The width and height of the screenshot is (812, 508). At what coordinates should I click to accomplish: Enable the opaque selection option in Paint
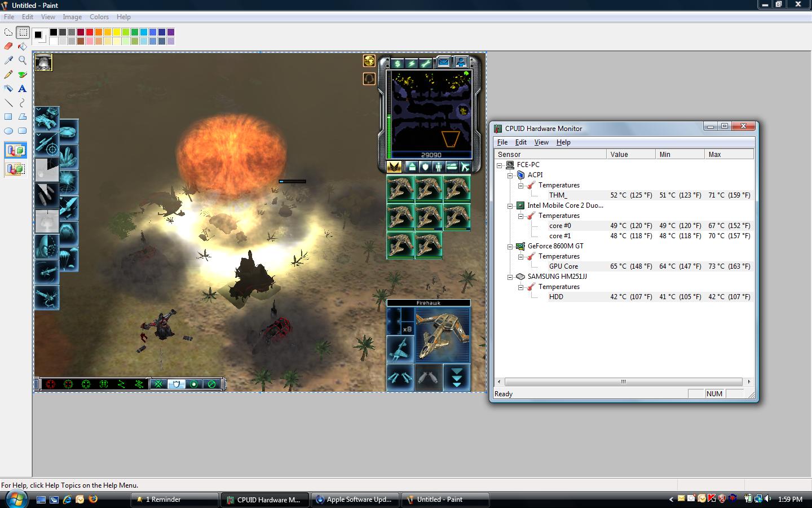point(16,151)
